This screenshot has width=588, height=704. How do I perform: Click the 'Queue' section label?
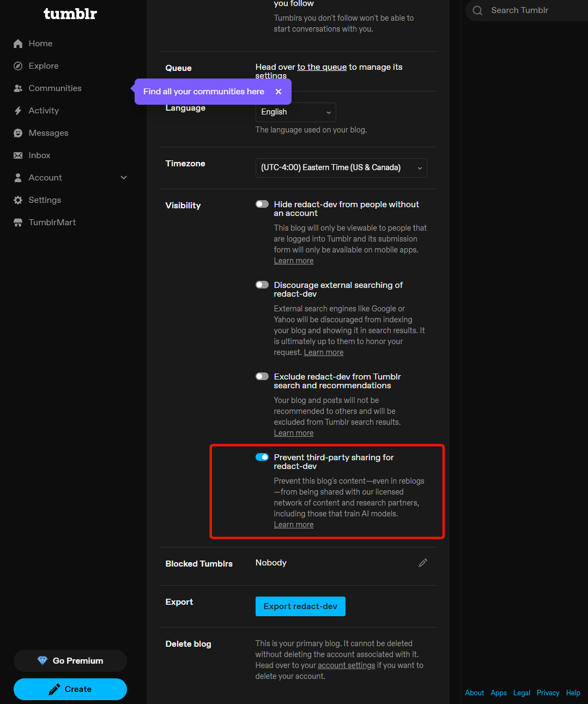coord(179,68)
